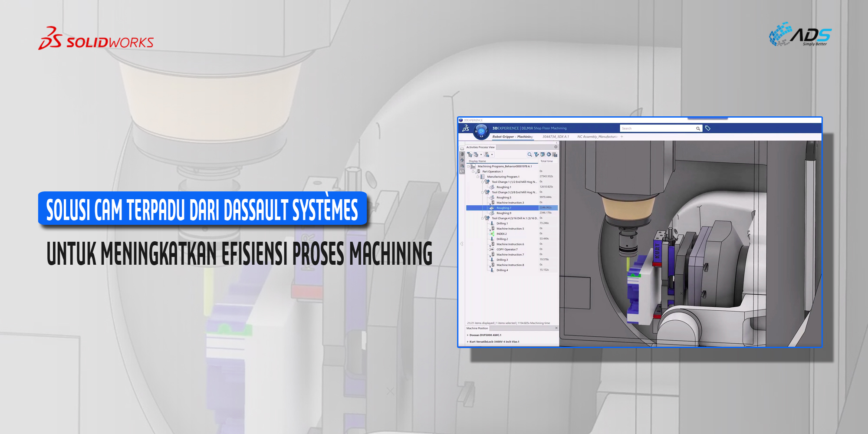This screenshot has height=434, width=868.
Task: Click gear settings icon in Activities toolbar
Action: point(549,155)
